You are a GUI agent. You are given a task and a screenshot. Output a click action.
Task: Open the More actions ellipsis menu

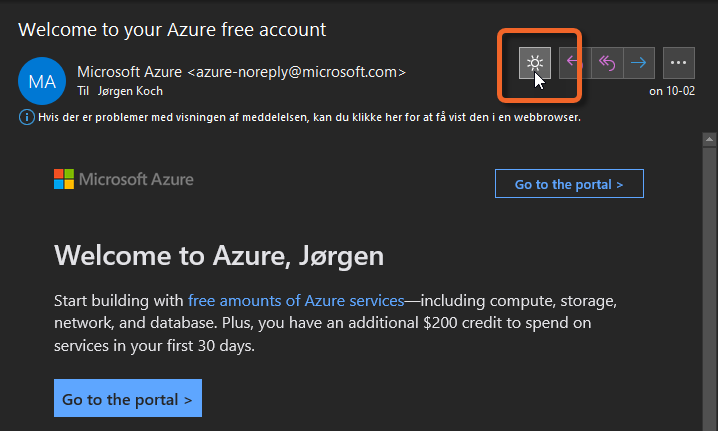pos(679,63)
